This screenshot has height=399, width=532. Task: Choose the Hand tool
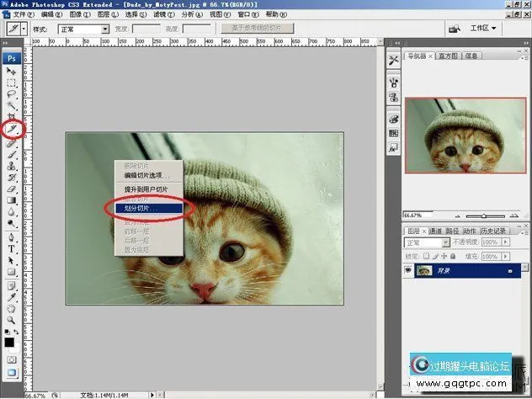point(12,308)
